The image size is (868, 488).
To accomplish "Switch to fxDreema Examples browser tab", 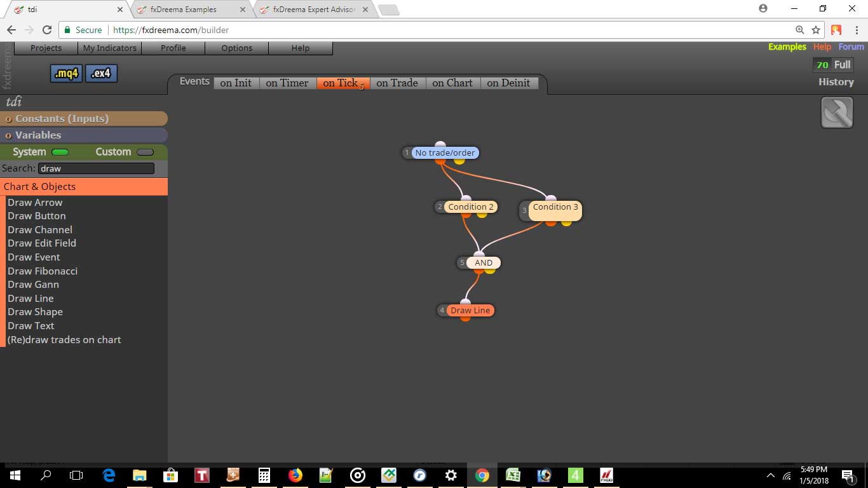I will tap(191, 10).
